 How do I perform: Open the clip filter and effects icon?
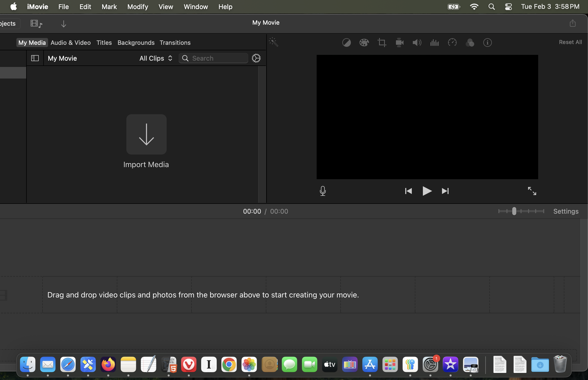[470, 43]
